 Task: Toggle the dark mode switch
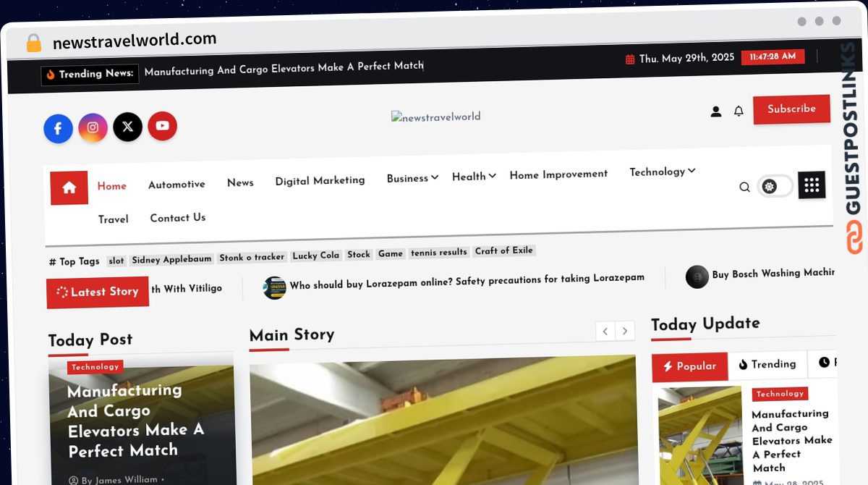775,186
